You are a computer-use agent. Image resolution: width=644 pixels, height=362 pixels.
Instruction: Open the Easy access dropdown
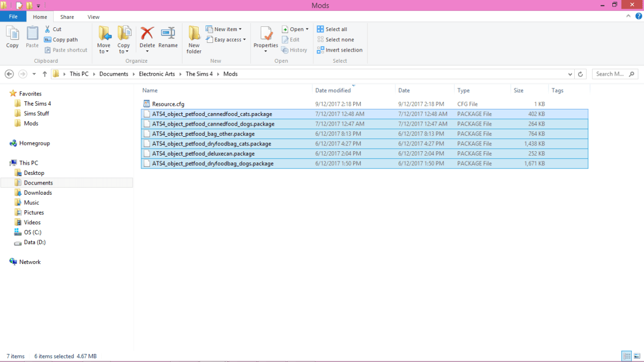(226, 39)
